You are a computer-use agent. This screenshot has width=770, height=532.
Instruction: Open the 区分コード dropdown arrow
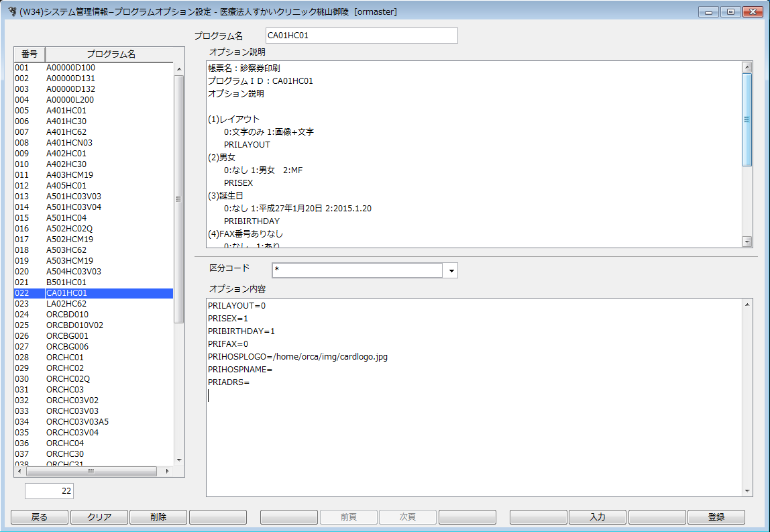coord(451,270)
